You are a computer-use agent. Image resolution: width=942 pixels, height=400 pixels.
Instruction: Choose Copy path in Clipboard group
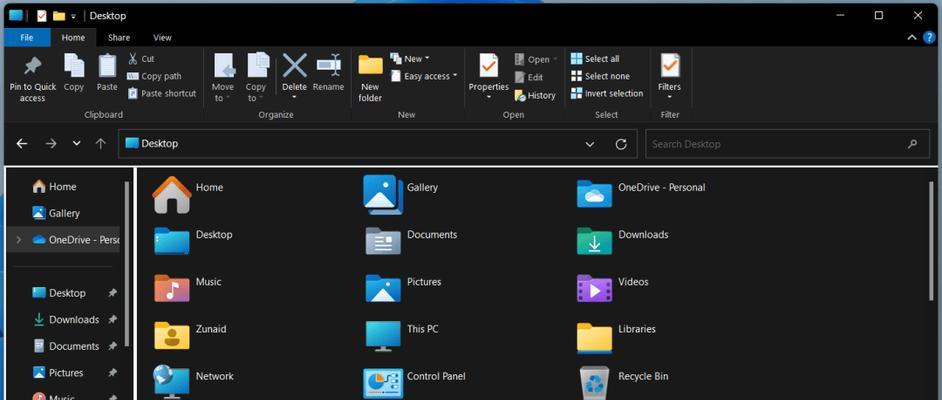click(154, 76)
